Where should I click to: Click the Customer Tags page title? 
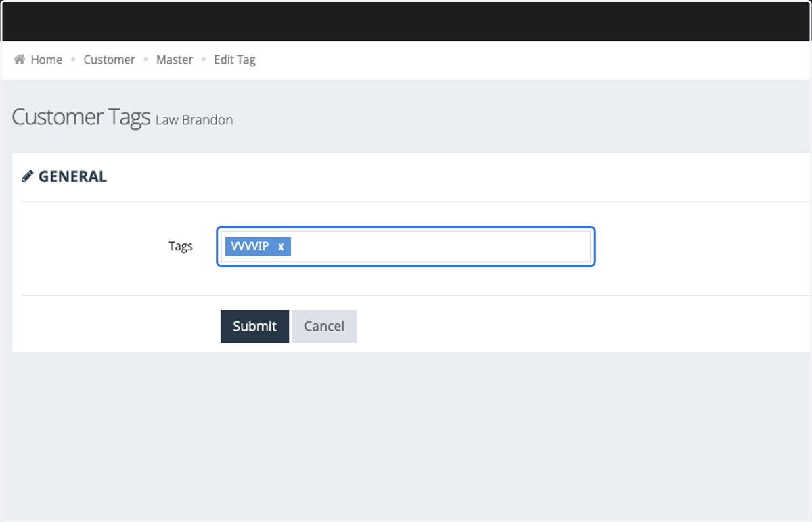pos(81,117)
